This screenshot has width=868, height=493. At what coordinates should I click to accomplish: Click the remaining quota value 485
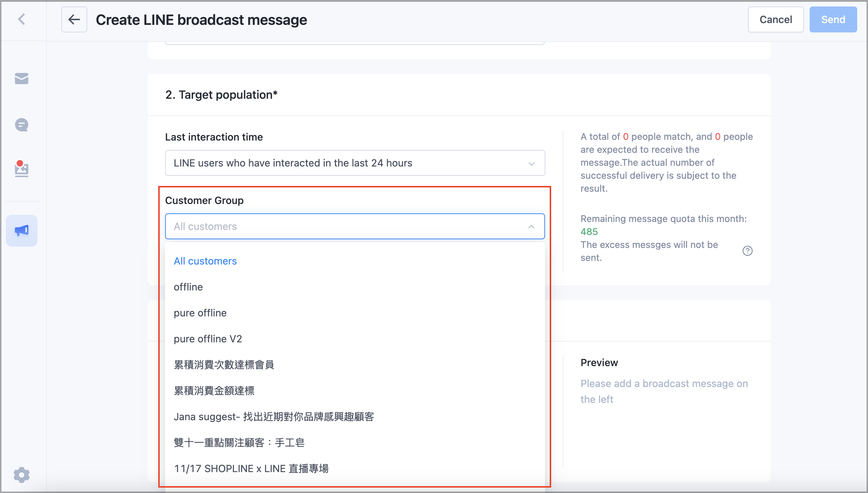coord(589,232)
